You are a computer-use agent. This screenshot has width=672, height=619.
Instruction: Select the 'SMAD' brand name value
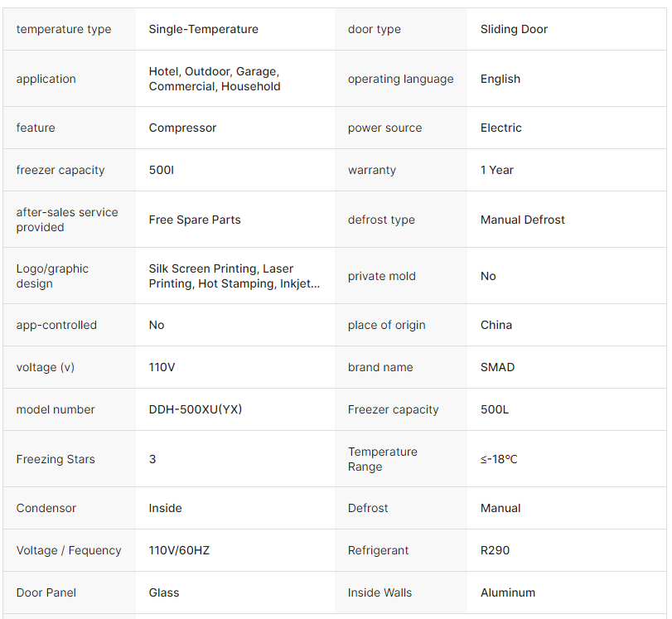497,367
